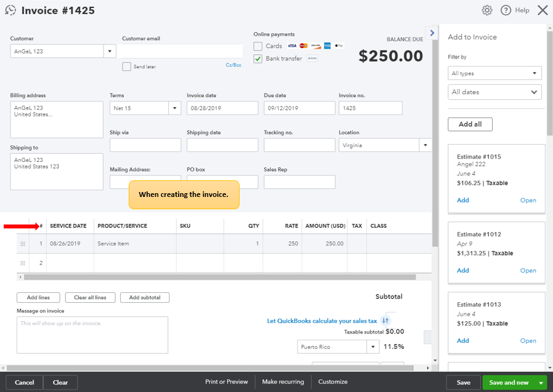The image size is (553, 392).
Task: Click the Customer email field
Action: tap(182, 52)
